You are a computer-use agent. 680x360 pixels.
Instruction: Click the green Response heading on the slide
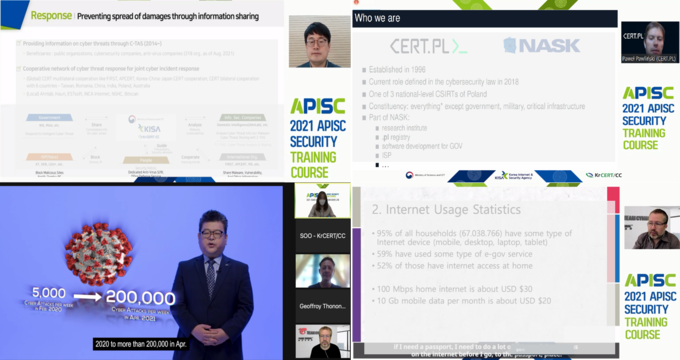[x=51, y=16]
